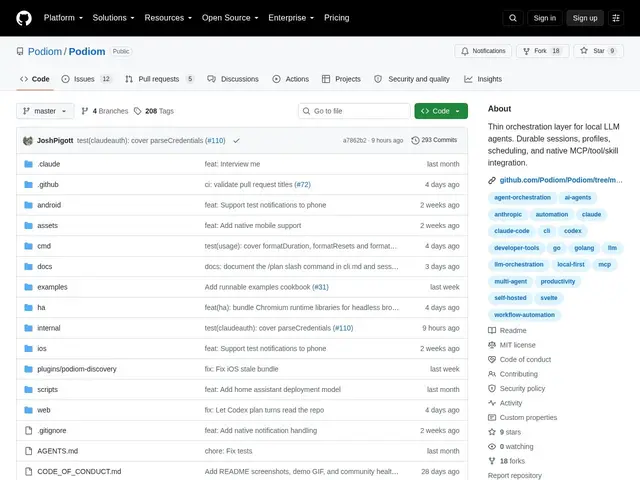Open the github.com/Podiom/Podiom/tree link
Screen dimensions: 640x480
coord(561,180)
